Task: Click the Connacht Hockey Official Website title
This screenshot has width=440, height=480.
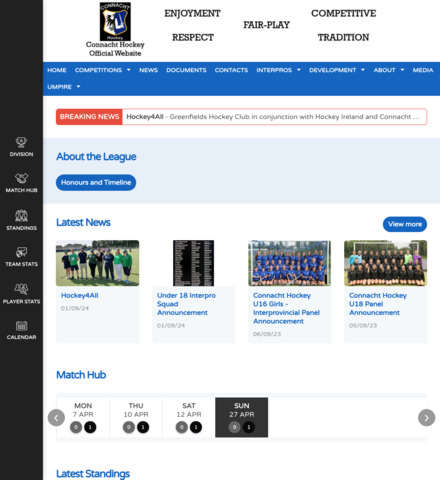Action: pos(115,49)
